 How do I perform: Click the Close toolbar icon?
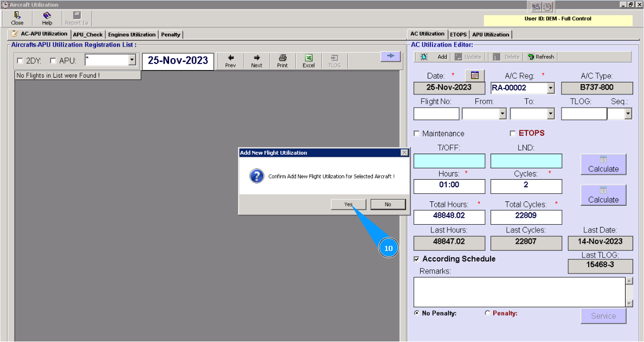[x=17, y=18]
